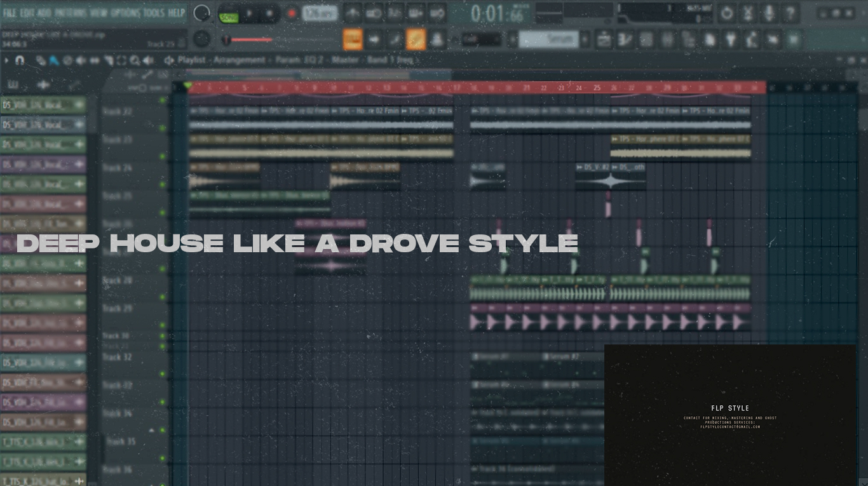Select the Zoom tool in the Playlist toolbar

coord(135,60)
